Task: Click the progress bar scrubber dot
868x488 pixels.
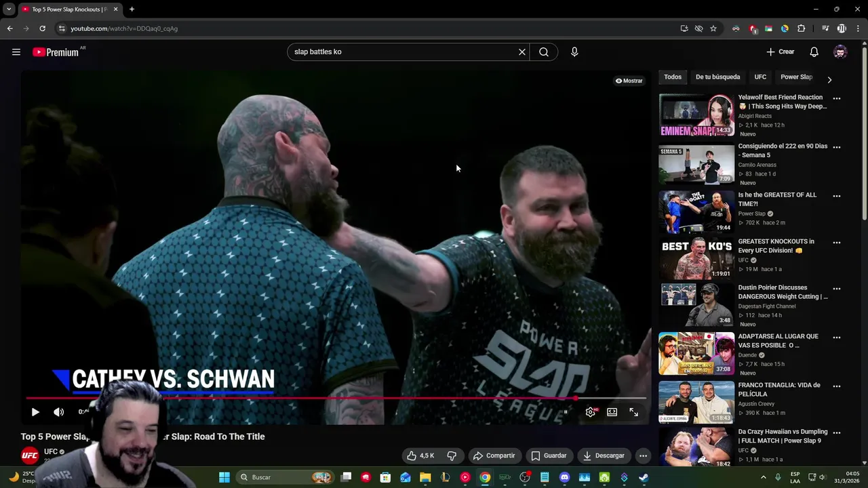Action: pyautogui.click(x=576, y=399)
